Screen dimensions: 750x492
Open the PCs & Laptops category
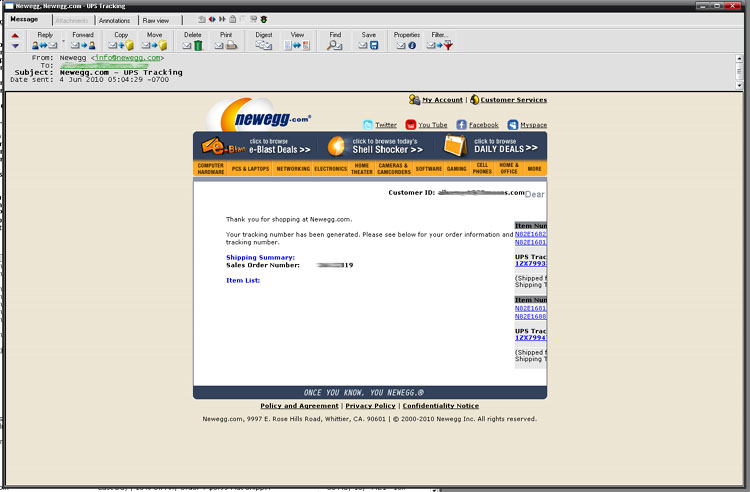coord(251,168)
